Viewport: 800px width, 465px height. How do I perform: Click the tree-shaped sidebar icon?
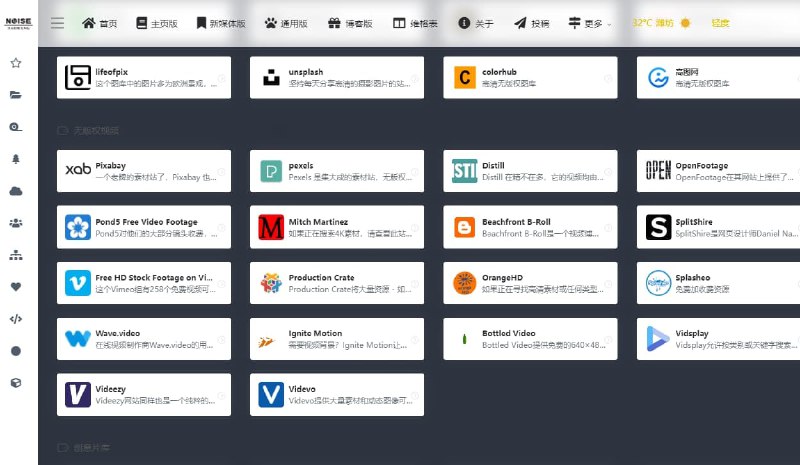[x=16, y=159]
